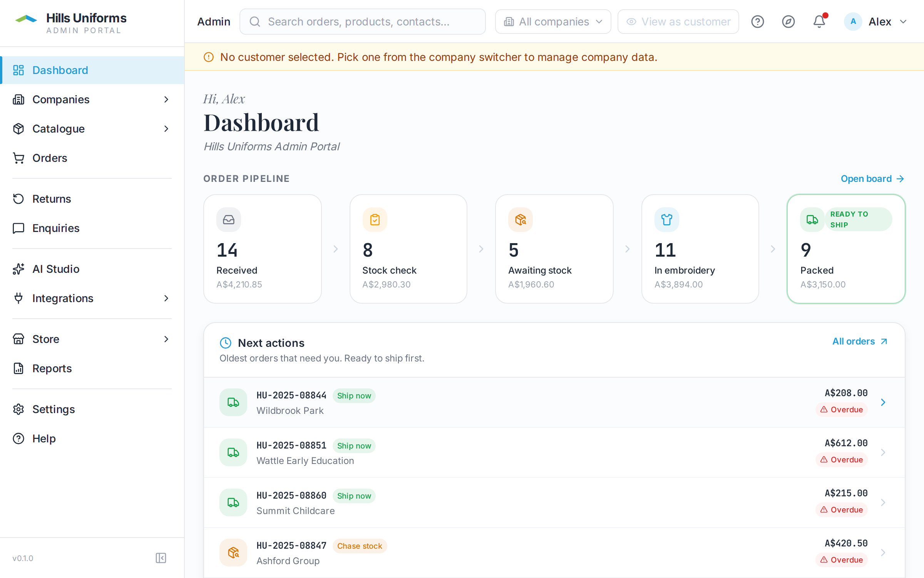Open AI Studio in the sidebar

point(92,269)
